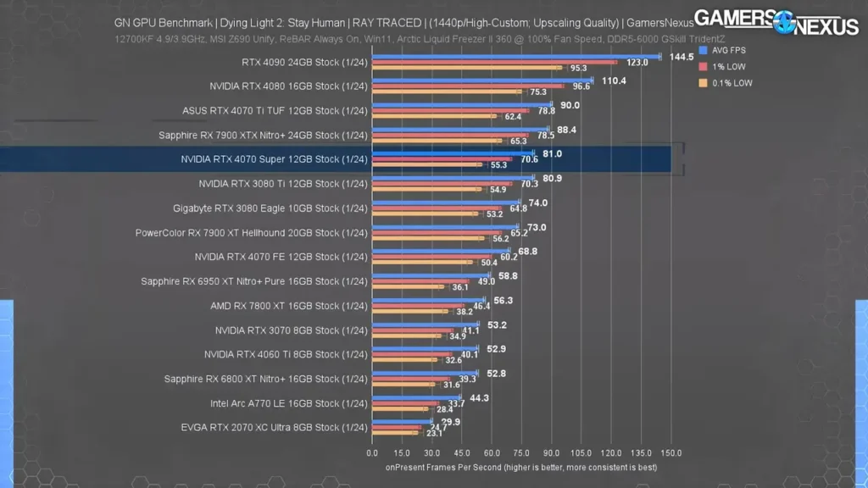Click the 56.3 average FPS value
Screen dimensions: 868x488
(x=504, y=301)
